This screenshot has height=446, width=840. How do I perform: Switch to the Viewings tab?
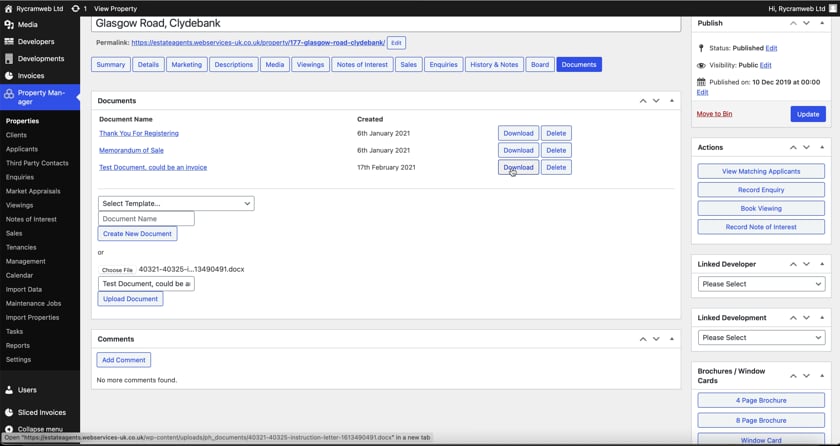(x=310, y=65)
